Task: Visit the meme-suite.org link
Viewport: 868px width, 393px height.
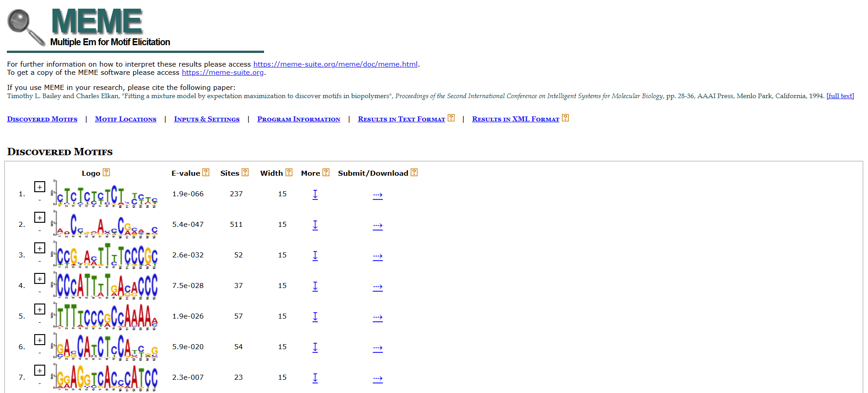Action: tap(222, 73)
